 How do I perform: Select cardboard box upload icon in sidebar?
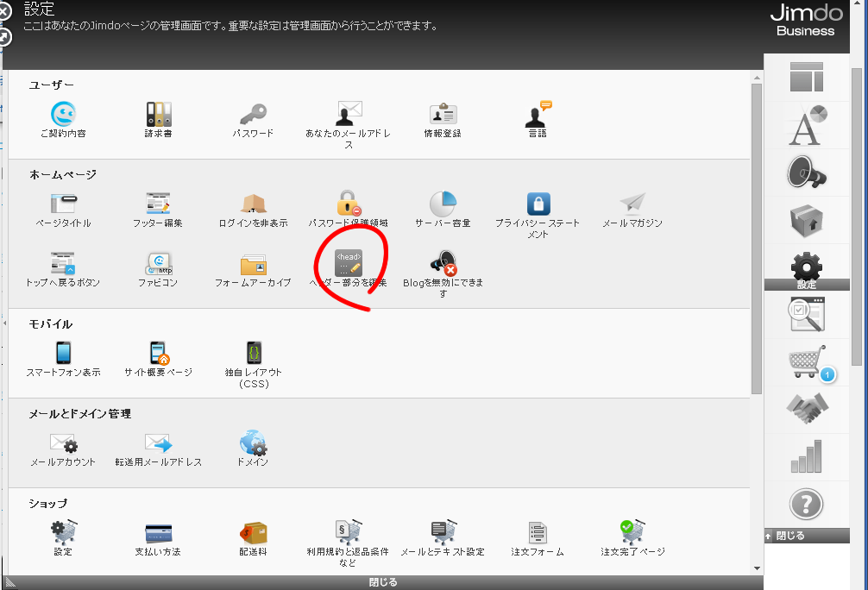807,220
